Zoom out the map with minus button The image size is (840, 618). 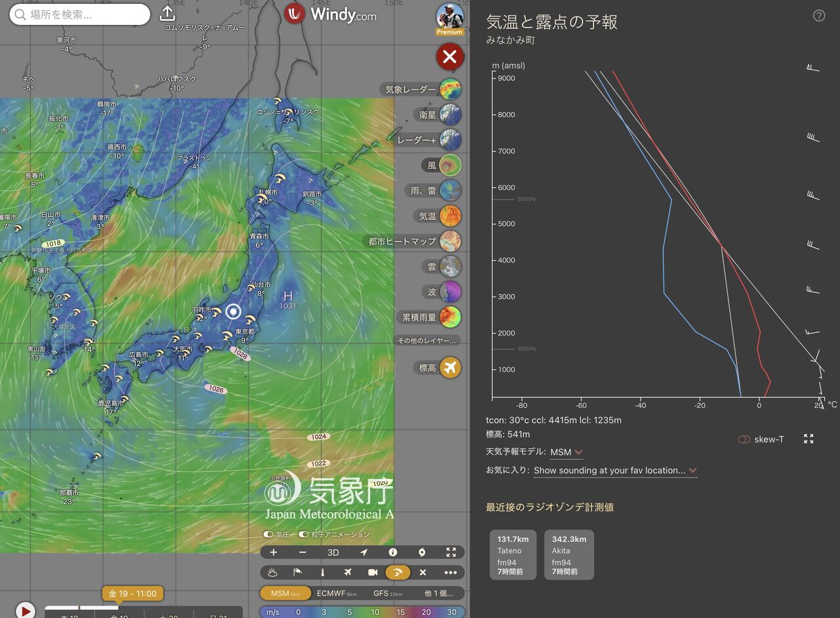[x=303, y=552]
